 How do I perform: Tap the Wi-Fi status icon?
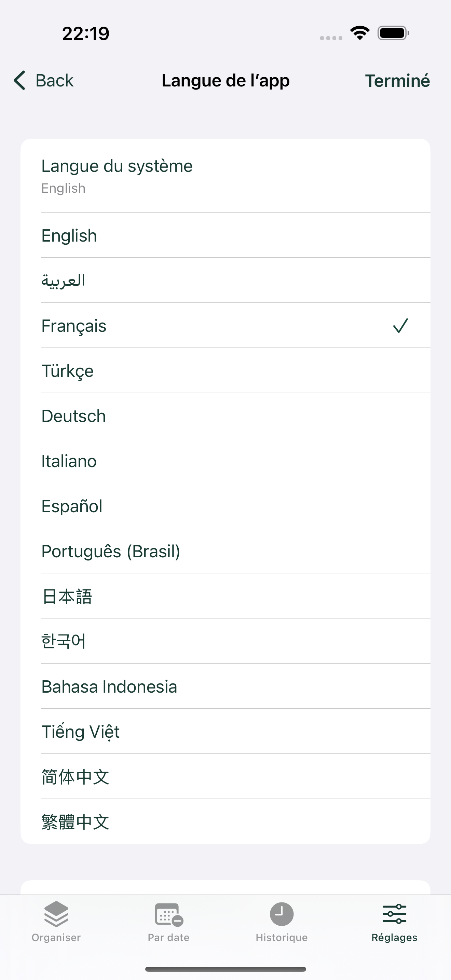pos(360,33)
